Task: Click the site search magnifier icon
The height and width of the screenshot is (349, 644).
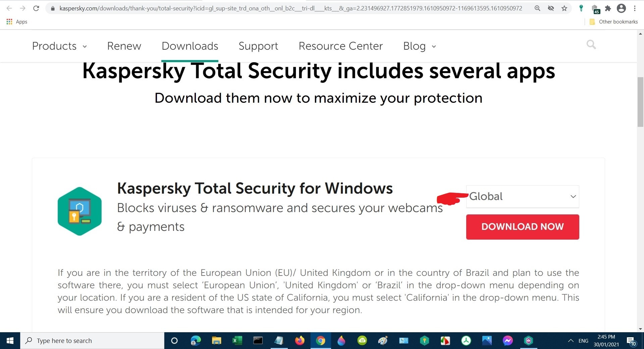Action: (x=591, y=45)
